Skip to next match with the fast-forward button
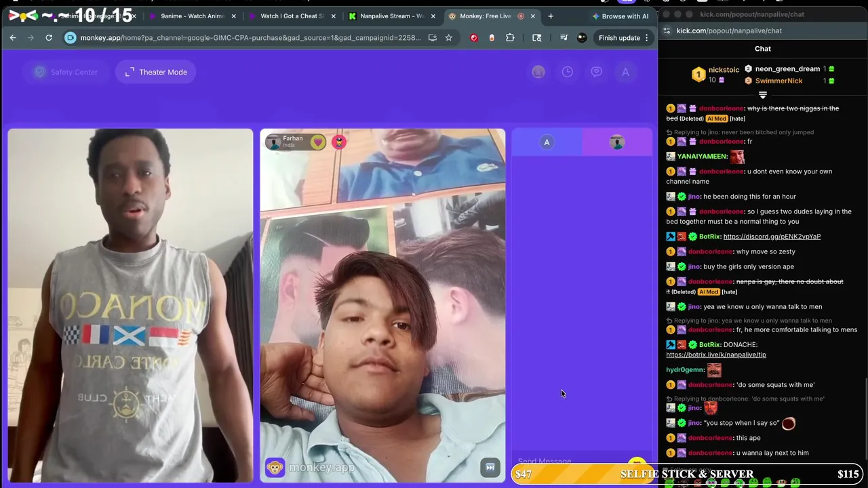This screenshot has width=868, height=488. (x=490, y=467)
